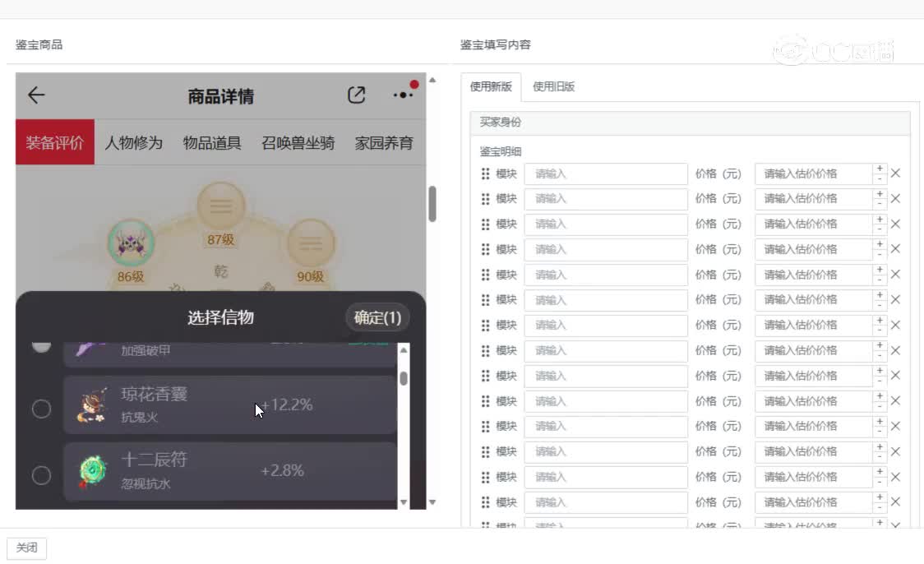
Task: Click the 鉴宝填写内容 heading
Action: coord(496,44)
